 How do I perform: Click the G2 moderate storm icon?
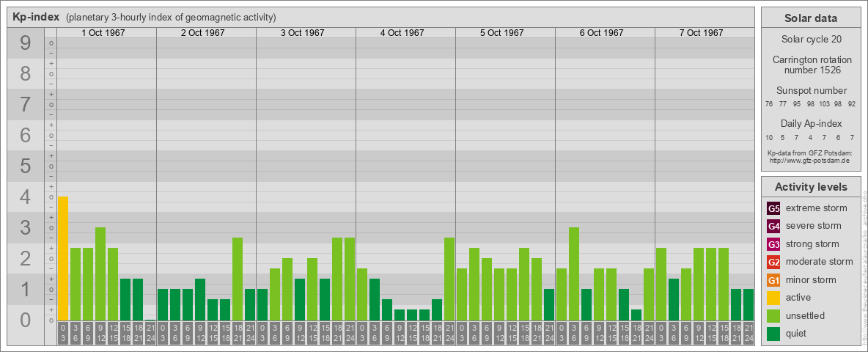coord(773,262)
